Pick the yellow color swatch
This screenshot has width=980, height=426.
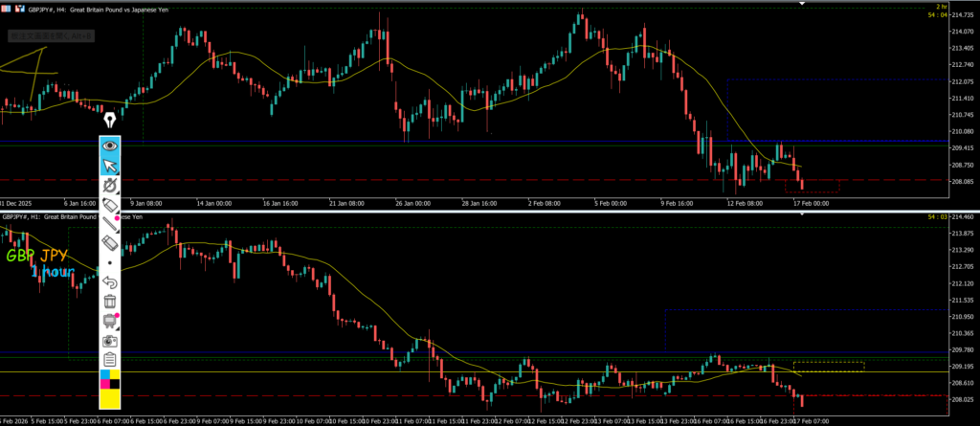[x=110, y=396]
